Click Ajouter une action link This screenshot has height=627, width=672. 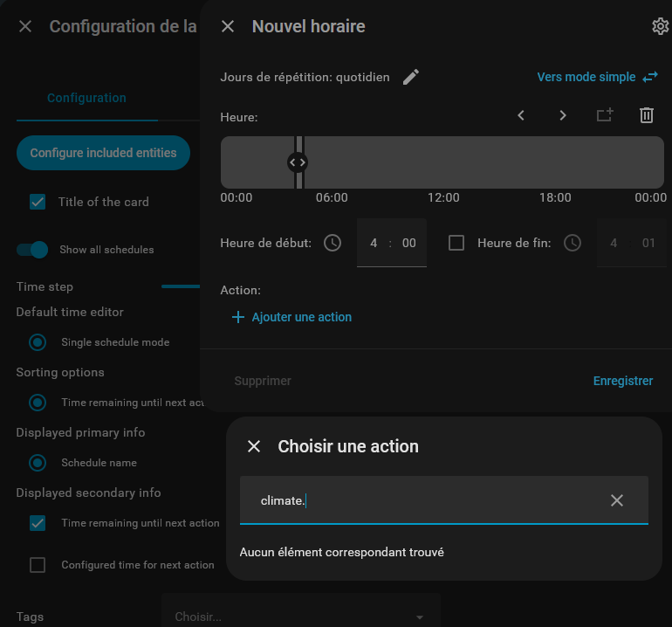coord(291,317)
